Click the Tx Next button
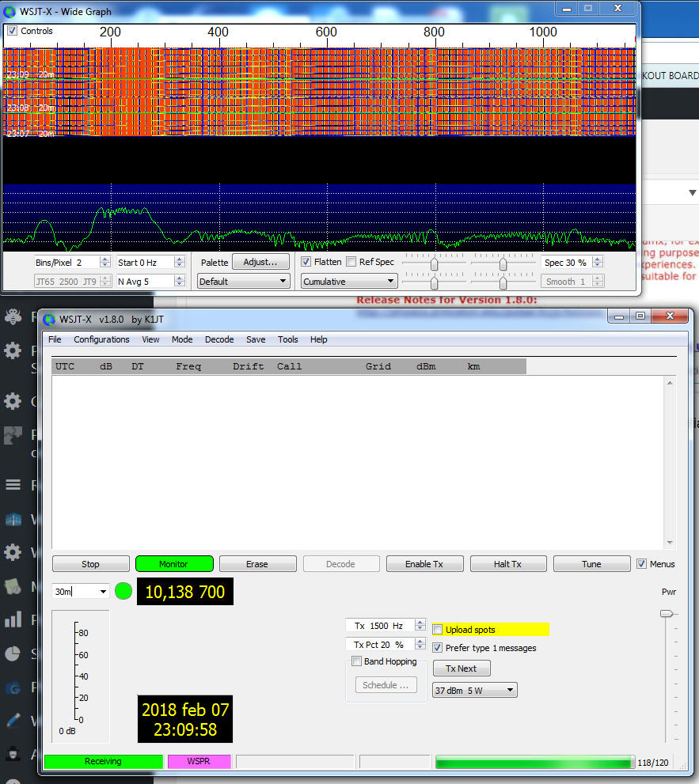Screen dimensions: 699x784 [x=462, y=668]
